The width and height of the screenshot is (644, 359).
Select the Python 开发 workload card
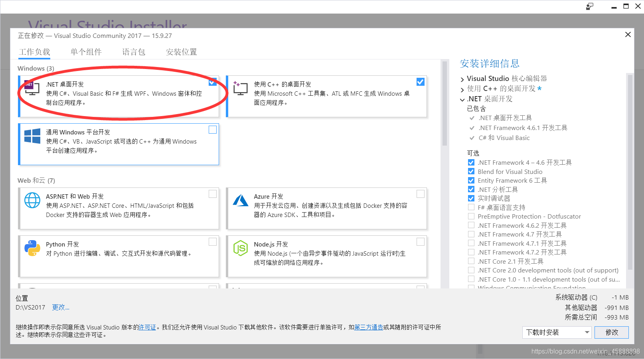pyautogui.click(x=119, y=256)
